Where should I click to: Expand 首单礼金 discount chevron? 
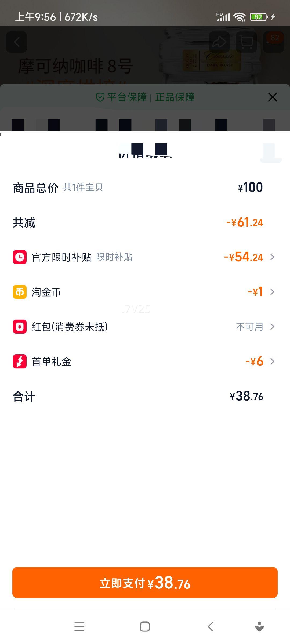click(x=272, y=361)
